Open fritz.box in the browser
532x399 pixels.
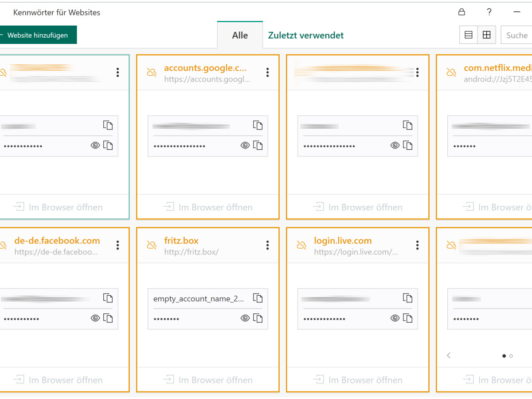pos(207,380)
